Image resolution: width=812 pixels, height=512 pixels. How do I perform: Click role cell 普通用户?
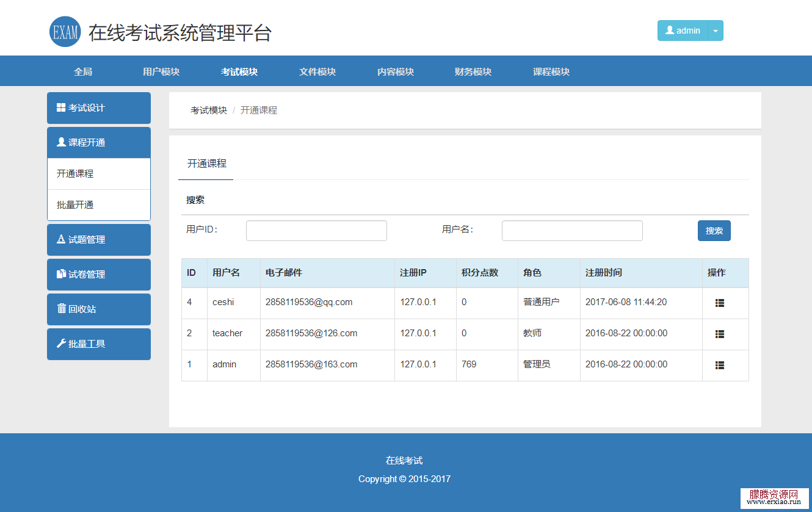542,302
